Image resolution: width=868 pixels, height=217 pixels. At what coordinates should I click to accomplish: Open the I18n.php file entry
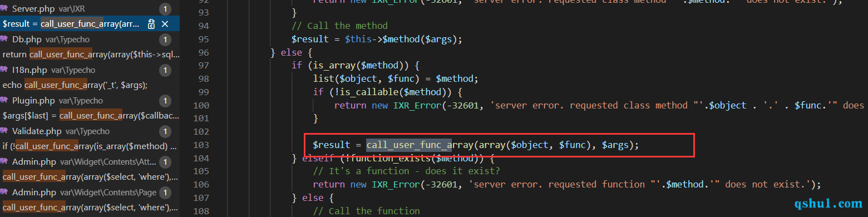click(x=90, y=70)
